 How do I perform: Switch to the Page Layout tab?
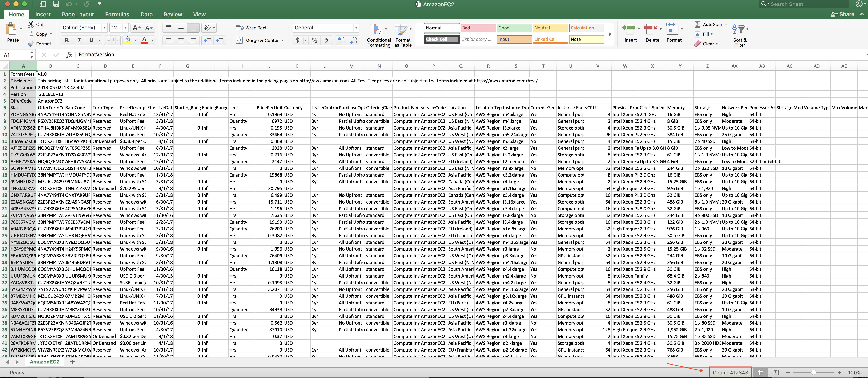click(78, 15)
